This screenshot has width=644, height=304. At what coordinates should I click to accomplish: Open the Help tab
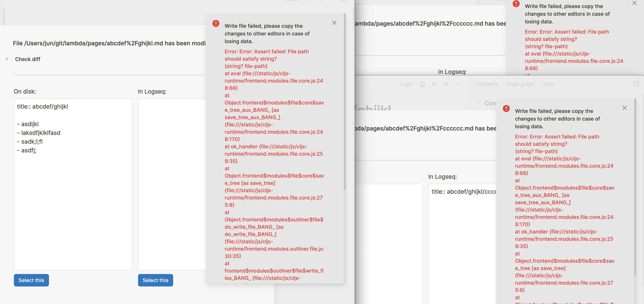548,84
